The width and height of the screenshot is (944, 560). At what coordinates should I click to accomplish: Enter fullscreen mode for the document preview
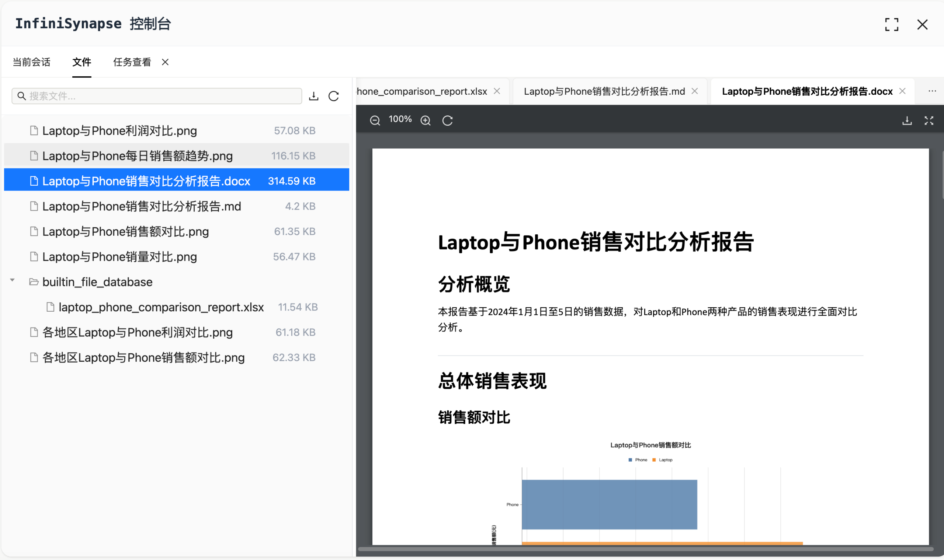(929, 120)
